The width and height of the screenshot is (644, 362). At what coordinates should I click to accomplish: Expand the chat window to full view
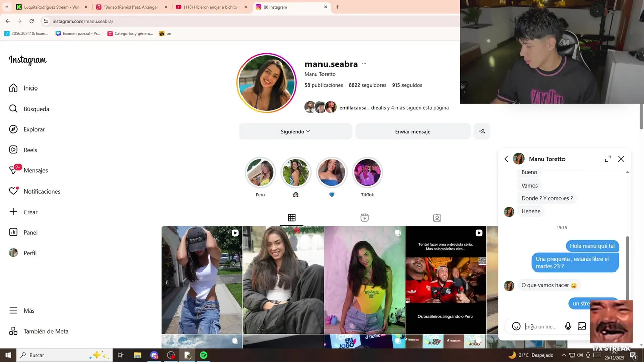click(x=608, y=159)
